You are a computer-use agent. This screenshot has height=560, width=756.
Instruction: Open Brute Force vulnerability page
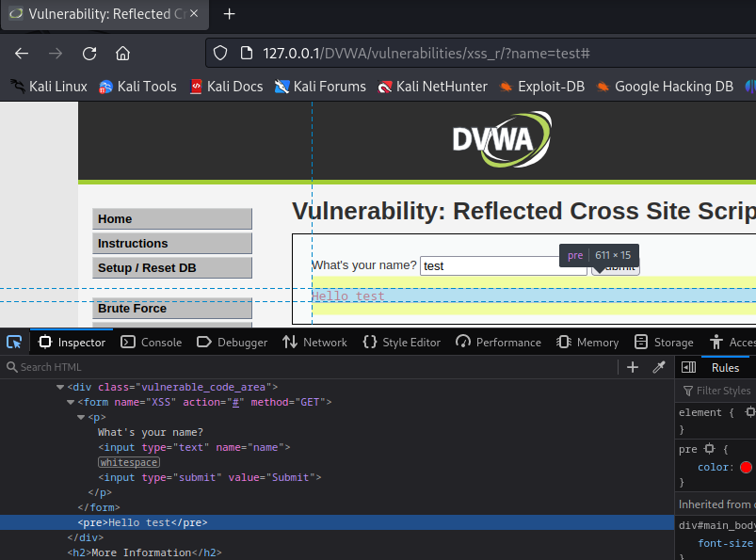pos(172,309)
